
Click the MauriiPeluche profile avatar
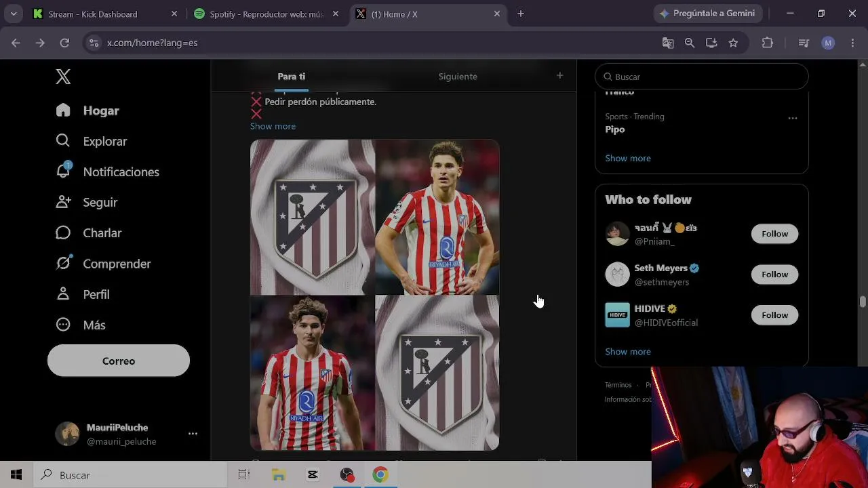point(67,434)
